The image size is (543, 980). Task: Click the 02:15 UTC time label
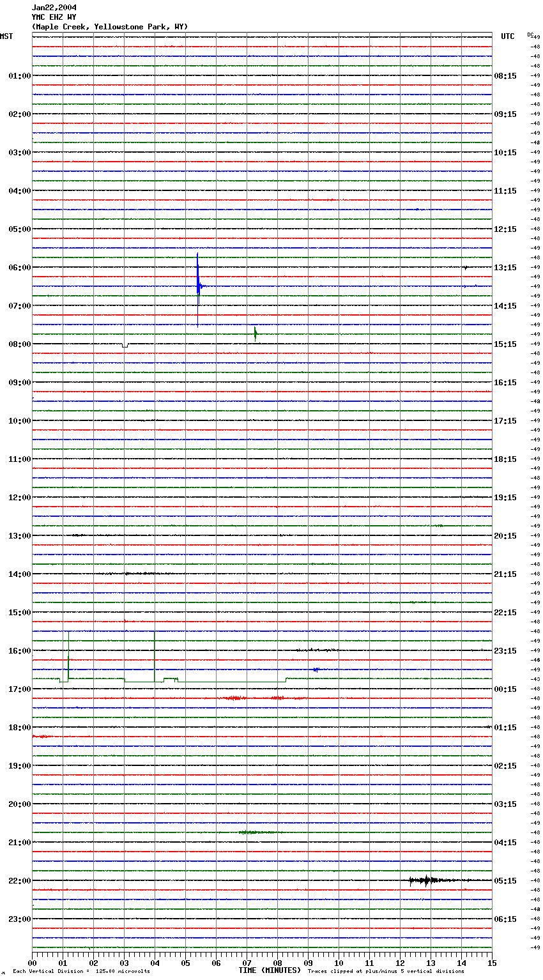click(x=505, y=766)
